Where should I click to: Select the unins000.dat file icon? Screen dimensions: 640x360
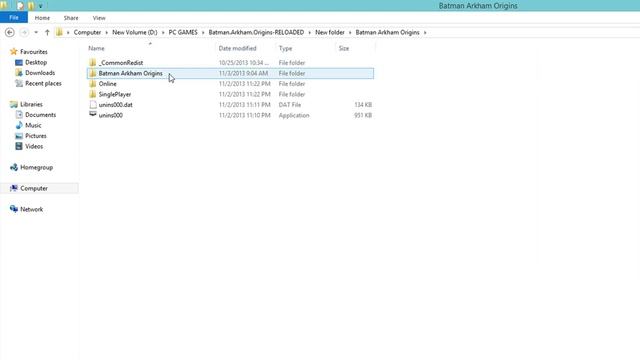pos(93,104)
